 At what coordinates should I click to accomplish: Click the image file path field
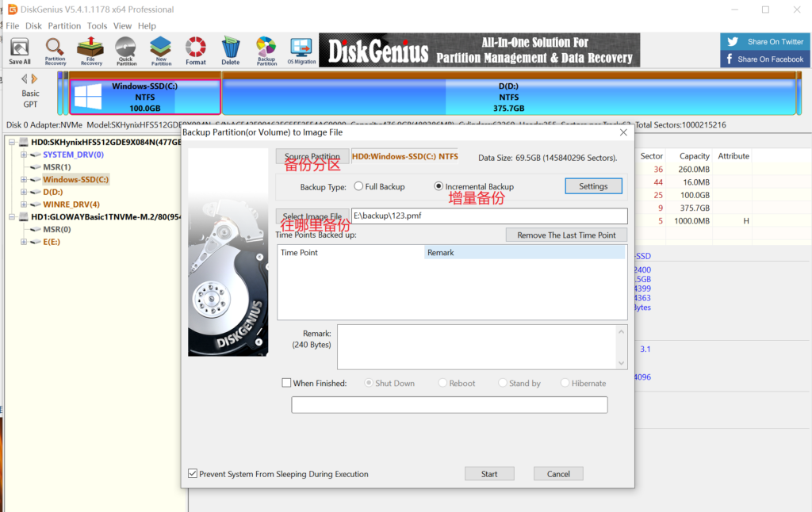pyautogui.click(x=489, y=216)
